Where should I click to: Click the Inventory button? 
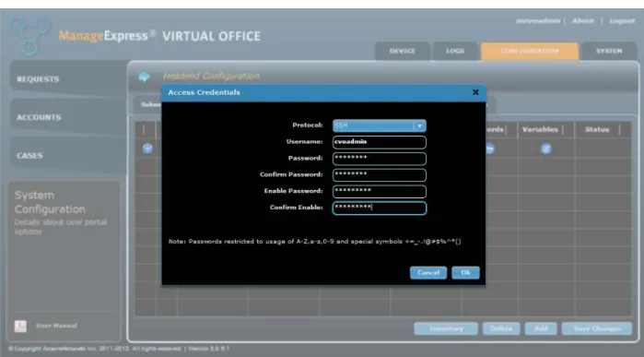(446, 328)
